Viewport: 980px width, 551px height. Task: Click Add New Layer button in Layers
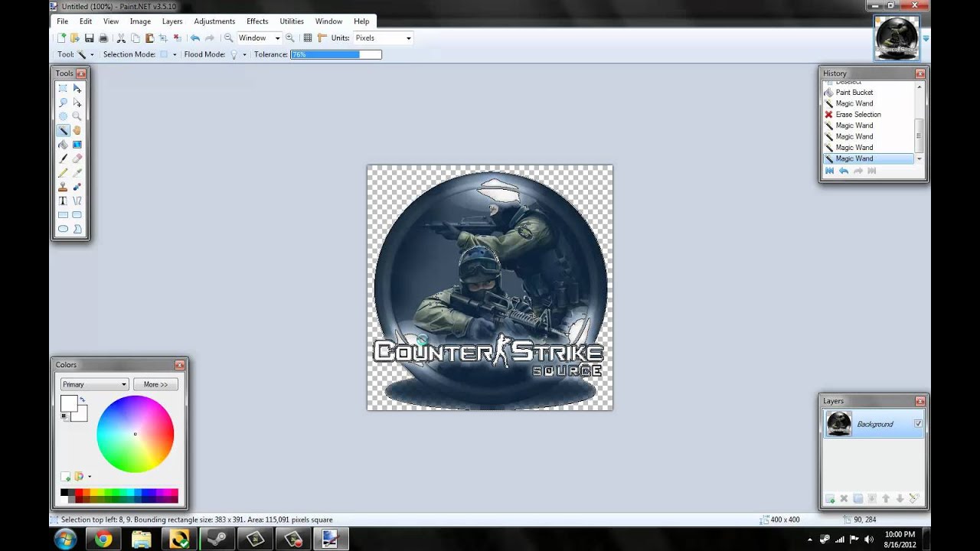click(x=829, y=498)
